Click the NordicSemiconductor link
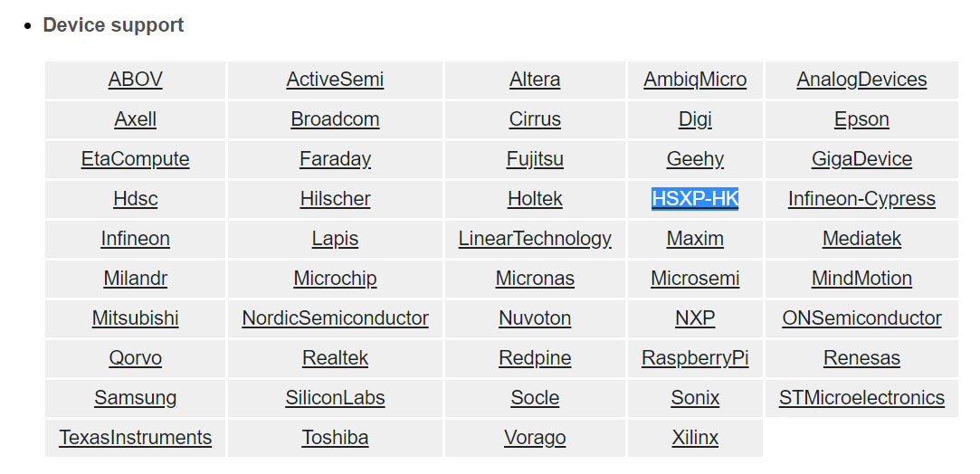 click(x=335, y=318)
